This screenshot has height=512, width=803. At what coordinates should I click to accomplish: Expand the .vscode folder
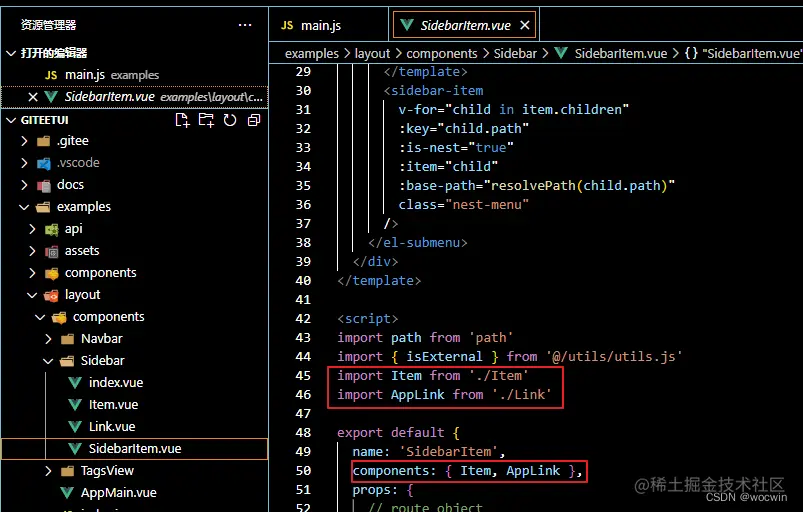(x=24, y=163)
